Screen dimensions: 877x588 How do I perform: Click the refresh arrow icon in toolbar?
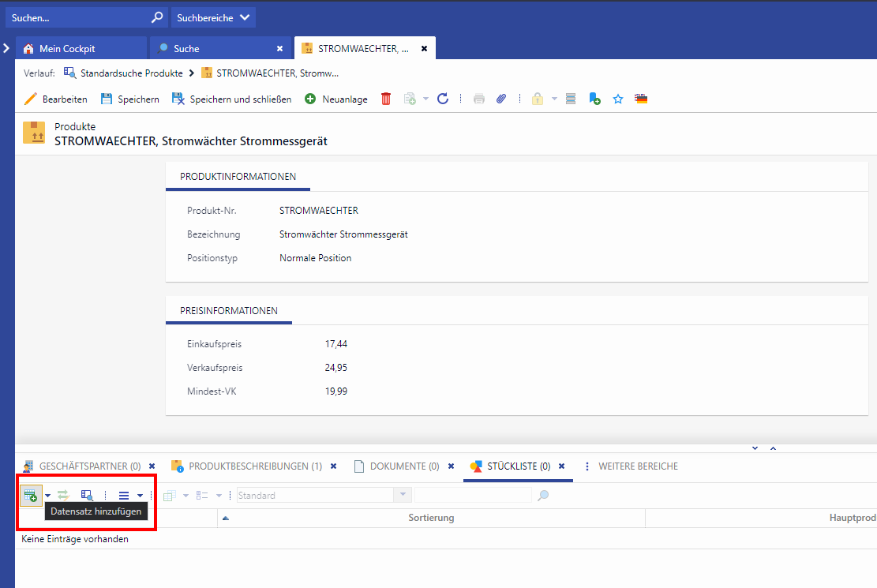coord(443,99)
